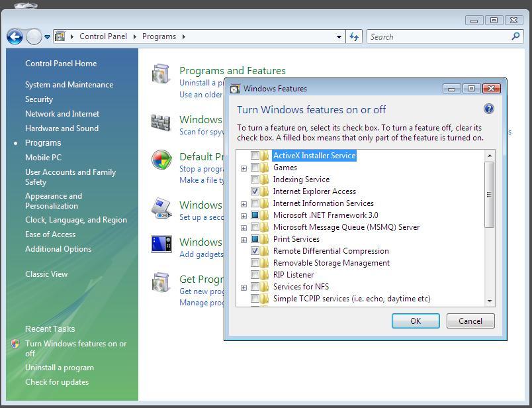532x408 pixels.
Task: Open Control Panel Home
Action: click(x=61, y=64)
